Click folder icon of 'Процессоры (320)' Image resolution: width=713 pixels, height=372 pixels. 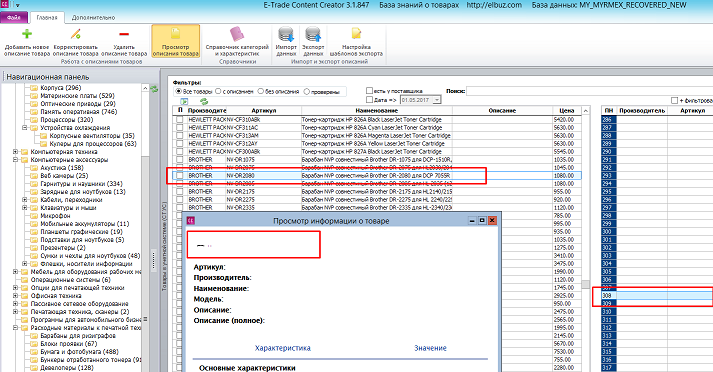(34, 120)
